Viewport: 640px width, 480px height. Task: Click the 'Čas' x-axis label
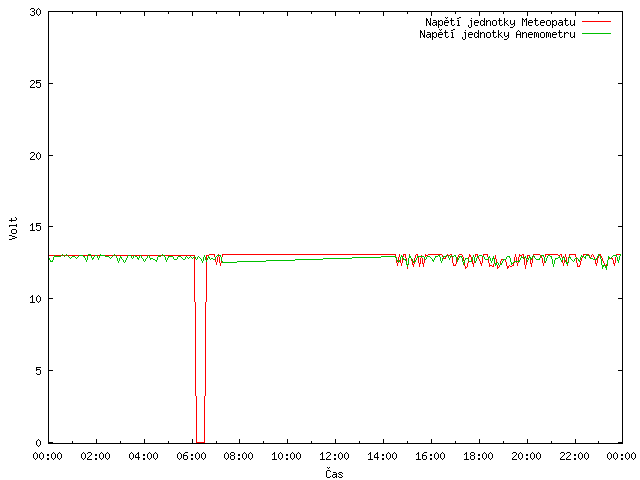[334, 473]
